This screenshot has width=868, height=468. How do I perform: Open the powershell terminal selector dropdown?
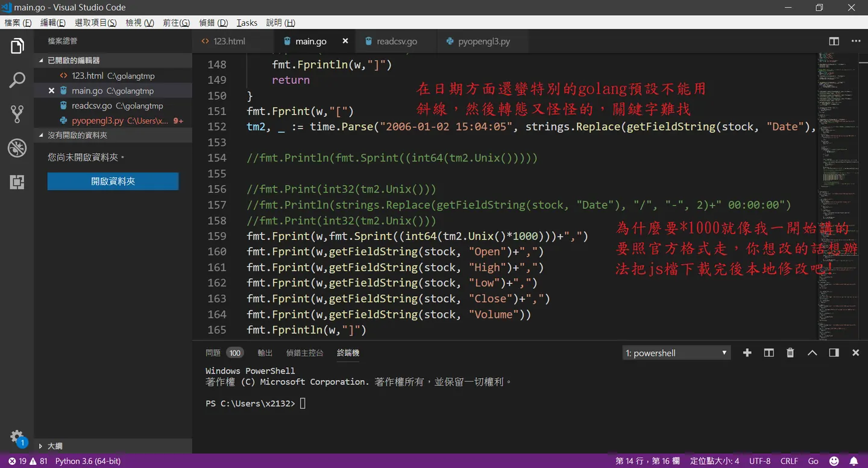click(x=676, y=353)
